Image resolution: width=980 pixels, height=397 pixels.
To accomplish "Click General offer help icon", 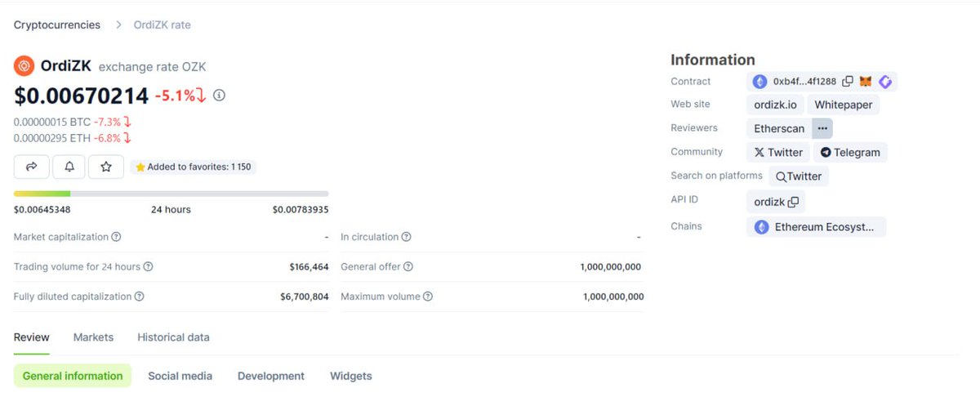I will tap(408, 267).
